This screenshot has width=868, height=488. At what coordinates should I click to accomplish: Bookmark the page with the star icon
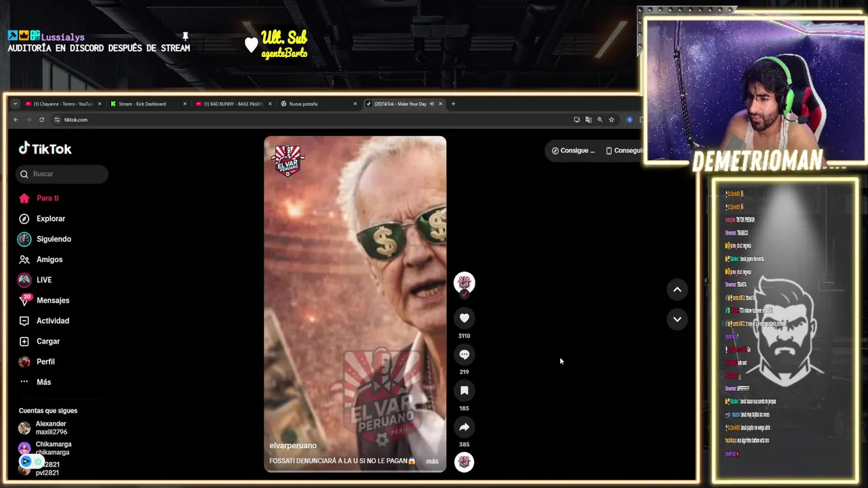pyautogui.click(x=611, y=119)
